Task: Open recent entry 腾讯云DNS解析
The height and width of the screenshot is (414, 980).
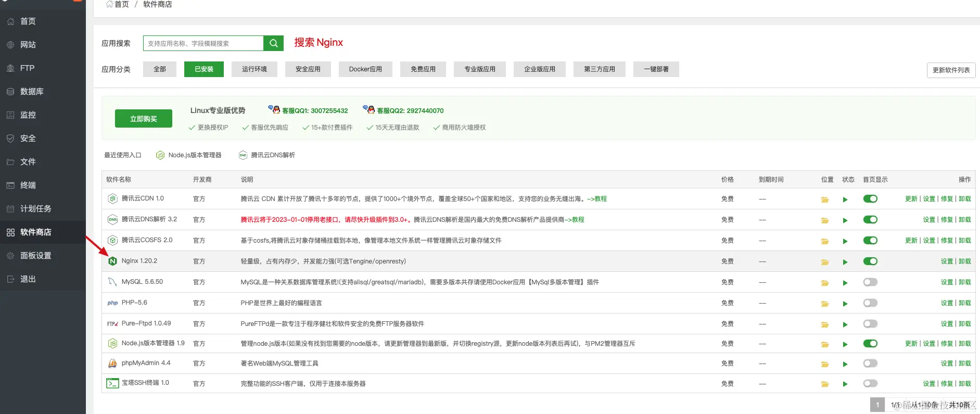Action: coord(267,155)
